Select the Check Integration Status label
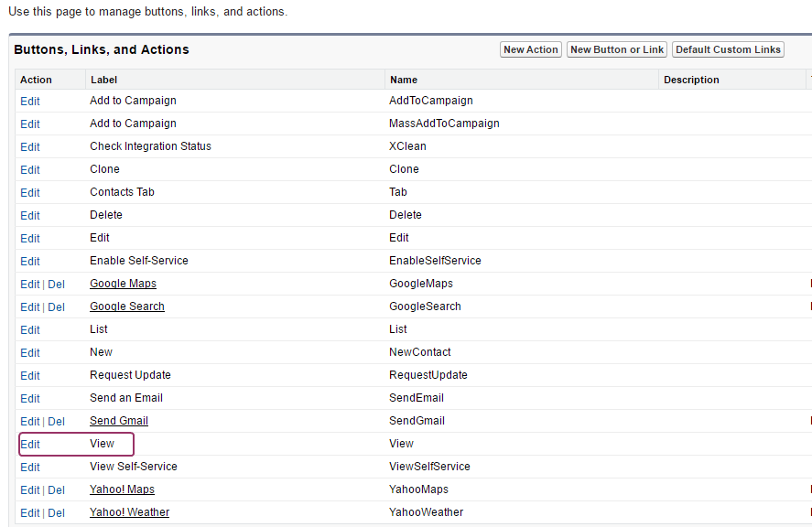 pyautogui.click(x=150, y=146)
